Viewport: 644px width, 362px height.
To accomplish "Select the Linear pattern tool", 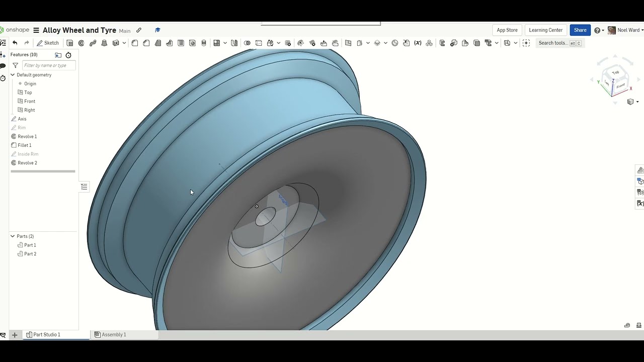I will click(x=217, y=43).
